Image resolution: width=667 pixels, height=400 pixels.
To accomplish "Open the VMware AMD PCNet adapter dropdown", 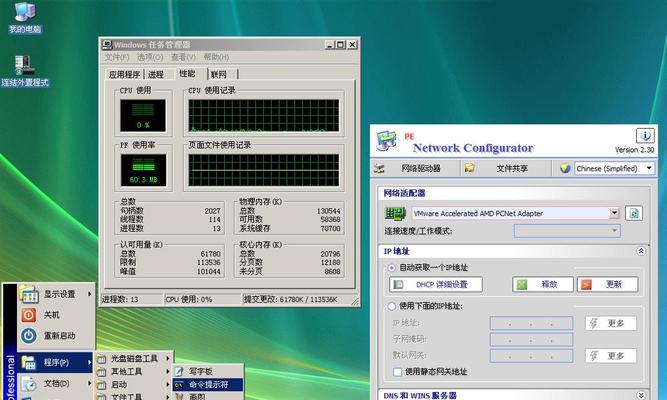I will coord(614,213).
